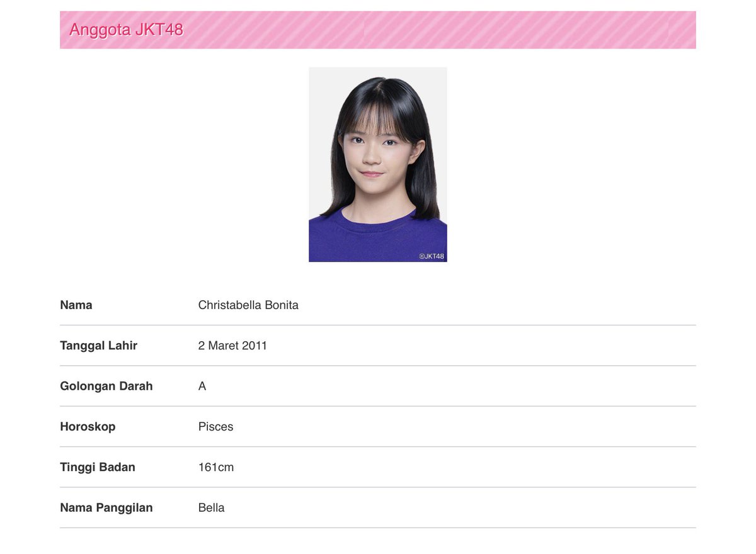Click the height value '161cm'
Screen dimensions: 756x554
click(216, 467)
